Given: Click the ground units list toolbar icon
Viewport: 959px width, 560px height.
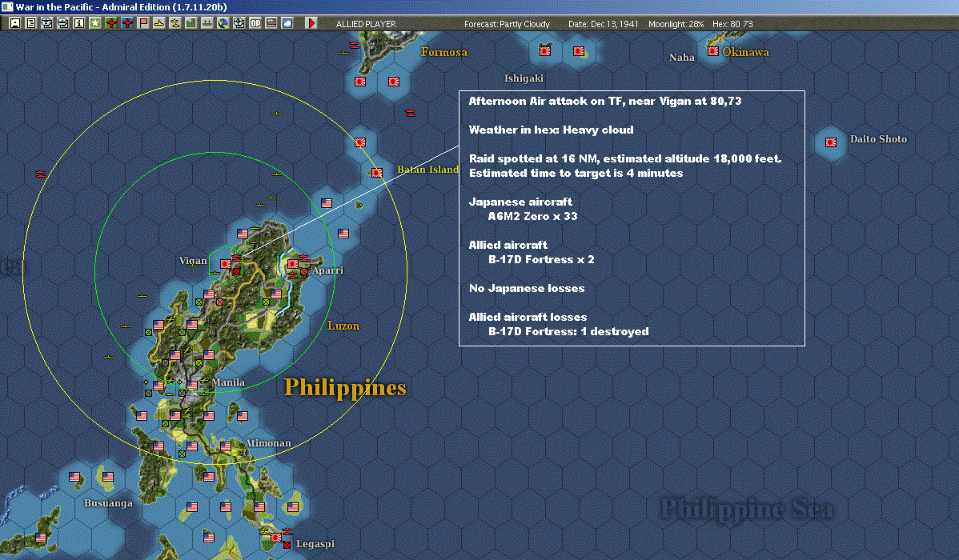Looking at the screenshot, I should tap(271, 23).
